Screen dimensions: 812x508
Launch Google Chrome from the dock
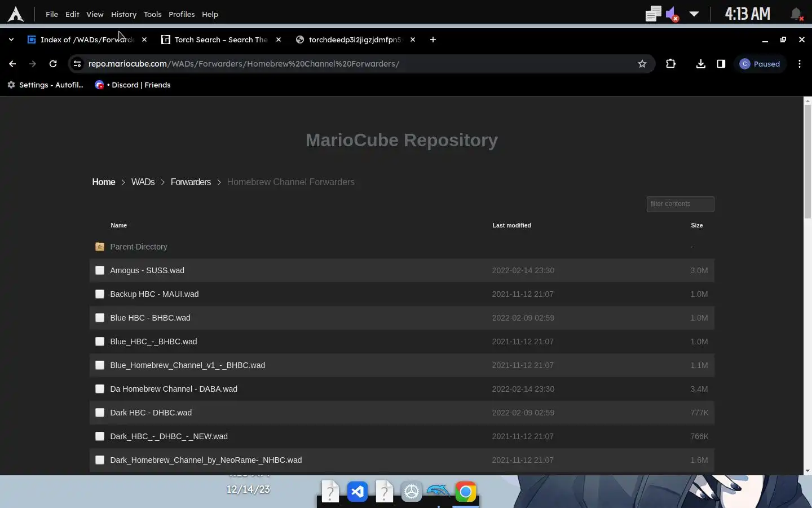click(466, 492)
